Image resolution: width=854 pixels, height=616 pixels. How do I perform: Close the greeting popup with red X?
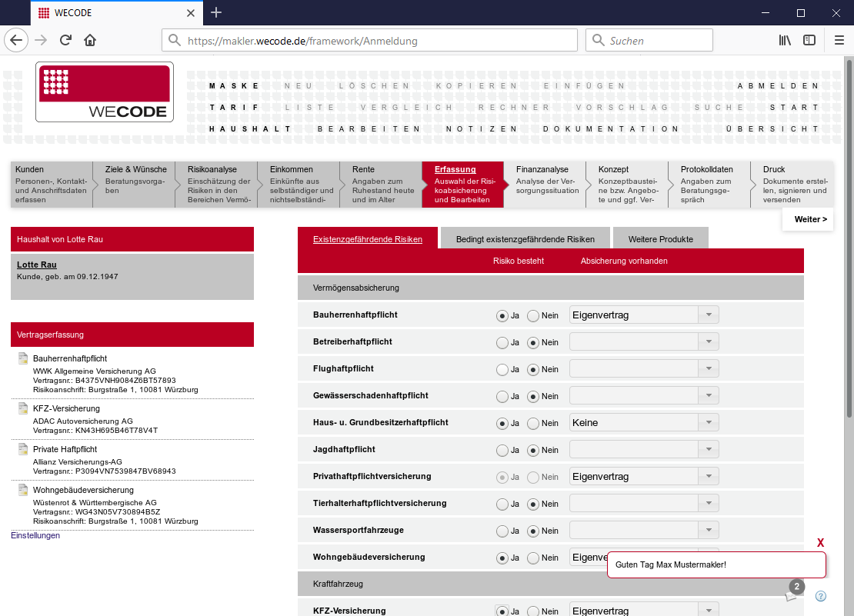point(820,542)
